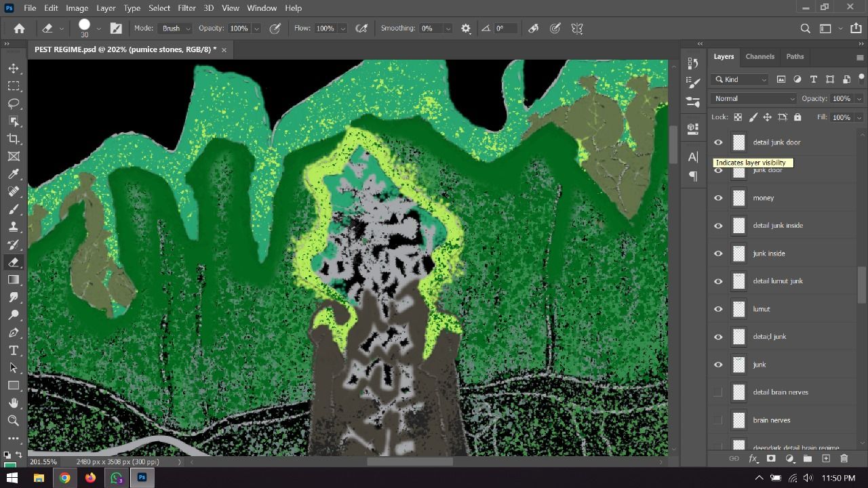868x488 pixels.
Task: Open the Layers panel menu
Action: click(860, 58)
